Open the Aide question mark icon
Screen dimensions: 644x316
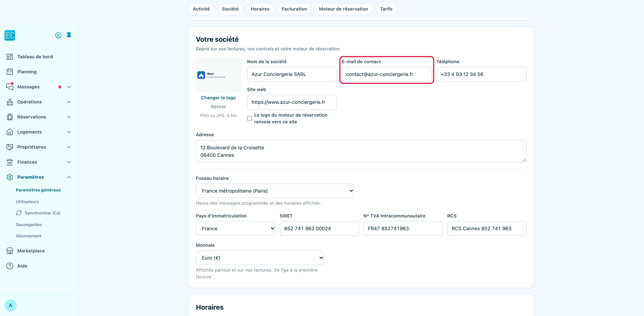[x=10, y=266]
